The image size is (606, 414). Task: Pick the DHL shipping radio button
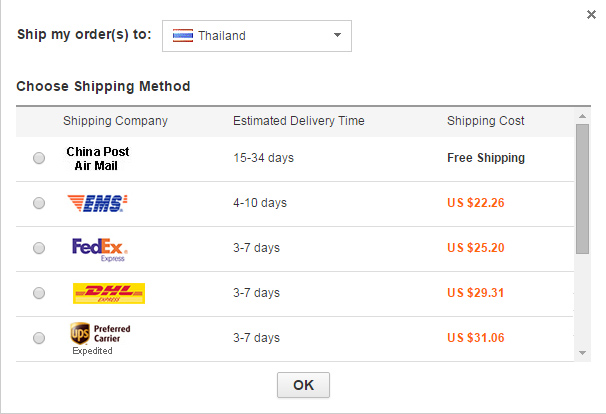pyautogui.click(x=39, y=293)
